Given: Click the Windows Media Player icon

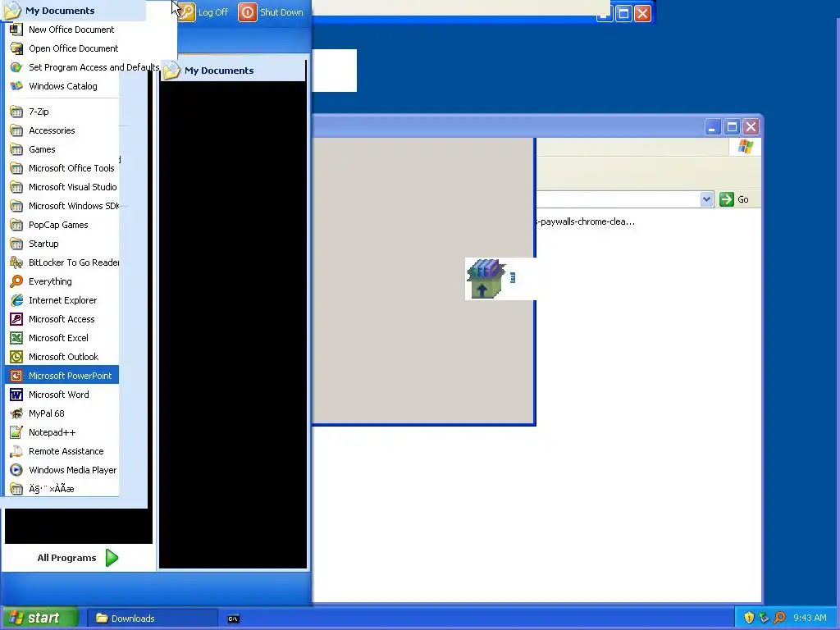Looking at the screenshot, I should [x=16, y=470].
